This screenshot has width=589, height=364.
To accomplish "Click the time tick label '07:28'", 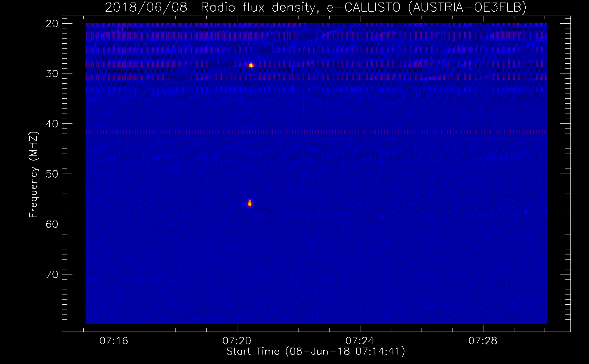I will click(483, 341).
